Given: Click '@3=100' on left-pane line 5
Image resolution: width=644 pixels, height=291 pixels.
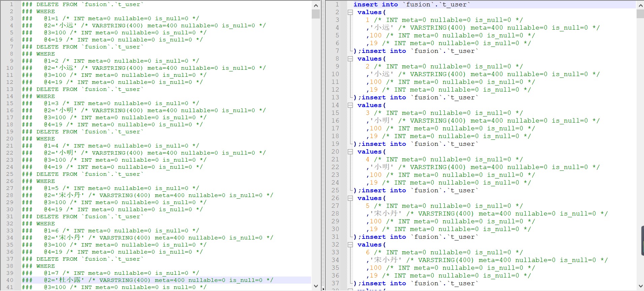Looking at the screenshot, I should [x=55, y=33].
